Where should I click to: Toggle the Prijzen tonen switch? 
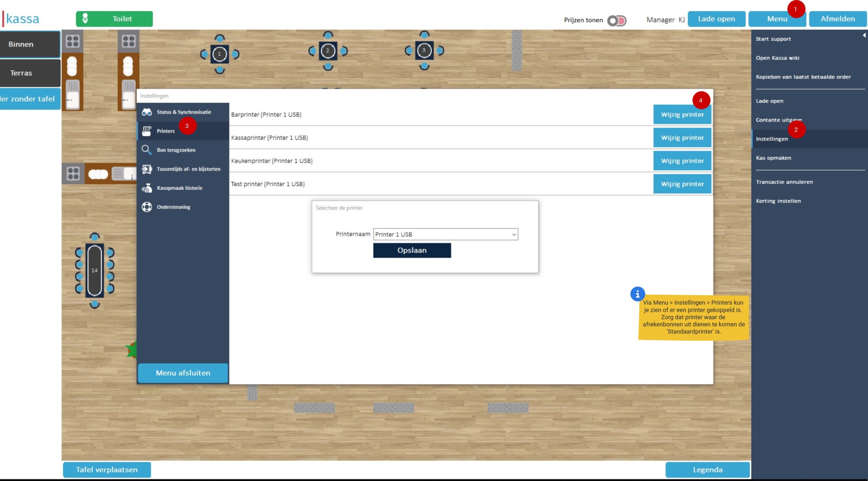pos(616,20)
